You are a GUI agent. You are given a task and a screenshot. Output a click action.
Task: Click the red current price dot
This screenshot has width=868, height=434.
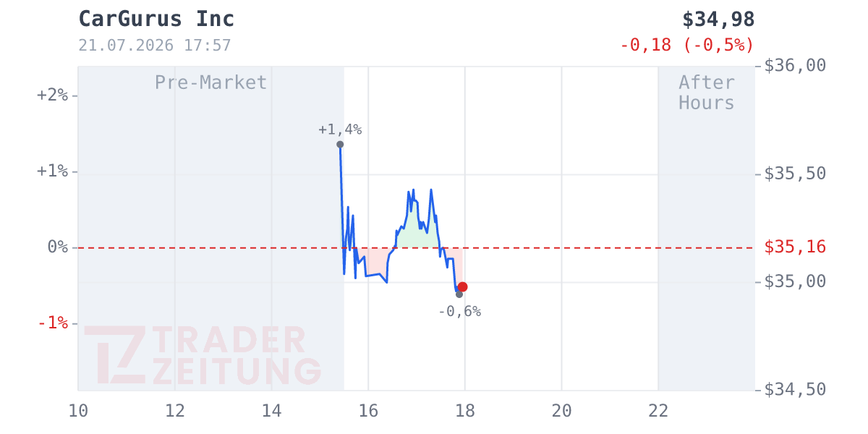pos(462,287)
